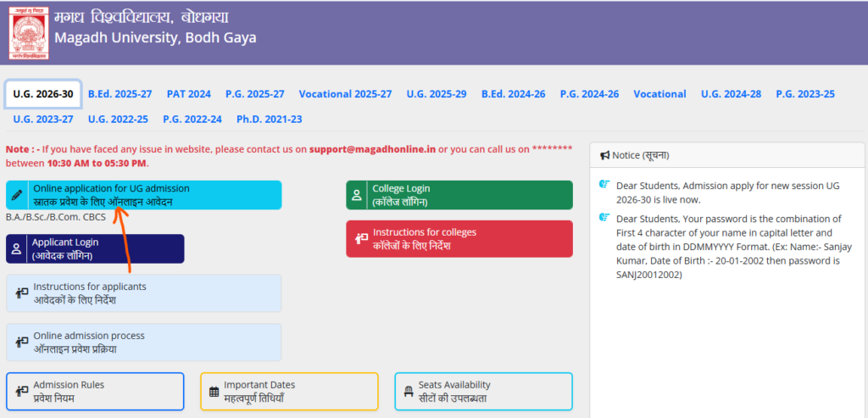
Task: Click user icon on College Login button
Action: click(357, 195)
